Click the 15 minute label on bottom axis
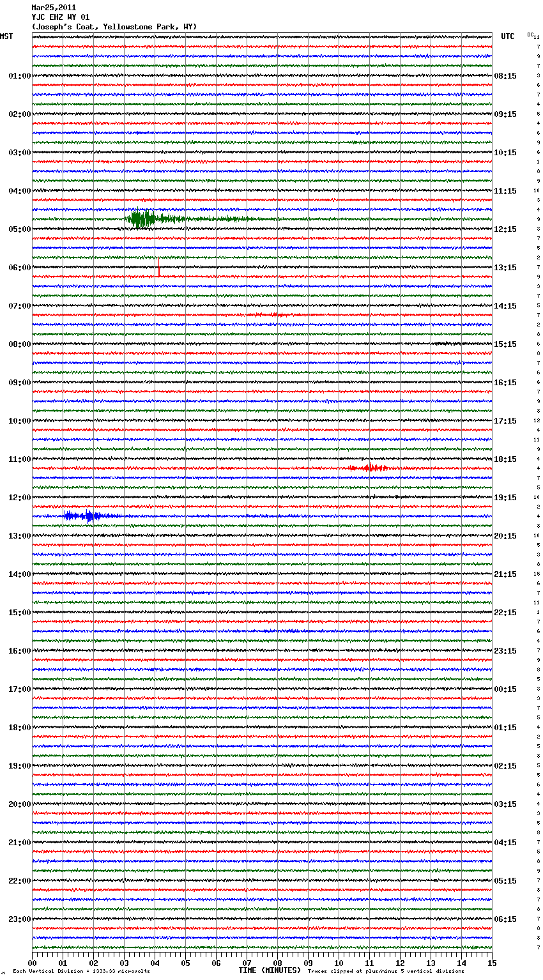This screenshot has width=543, height=980. coord(492,963)
